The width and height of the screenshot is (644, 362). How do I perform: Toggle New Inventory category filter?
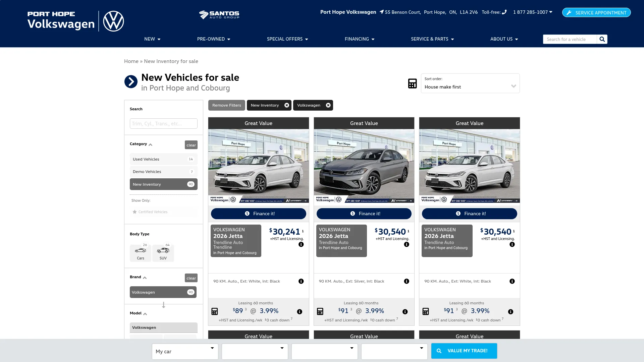tap(164, 184)
